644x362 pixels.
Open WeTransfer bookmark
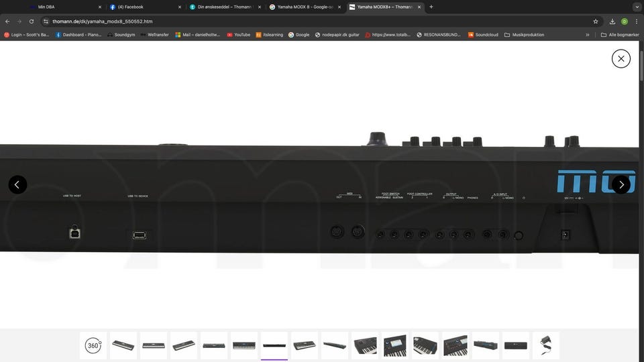point(154,35)
